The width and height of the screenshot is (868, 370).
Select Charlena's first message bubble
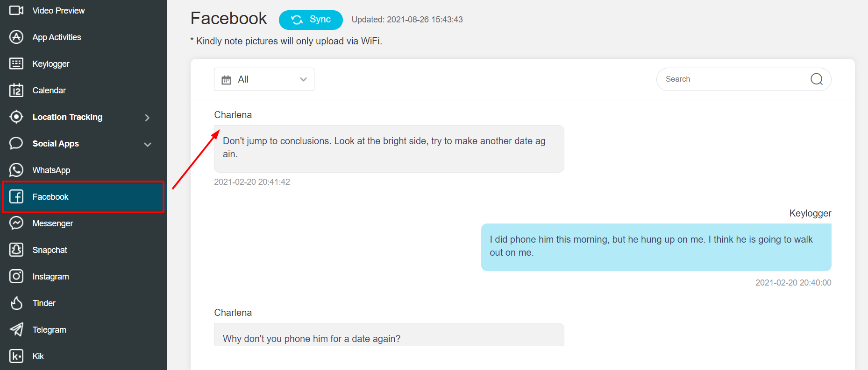pos(389,149)
